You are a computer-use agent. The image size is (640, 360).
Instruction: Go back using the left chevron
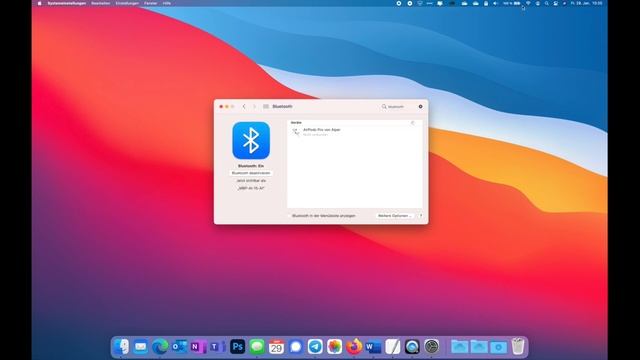click(x=244, y=107)
